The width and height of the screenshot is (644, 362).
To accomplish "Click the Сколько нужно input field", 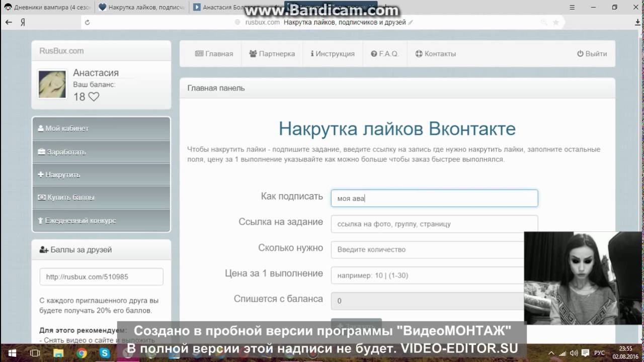I will (x=428, y=249).
